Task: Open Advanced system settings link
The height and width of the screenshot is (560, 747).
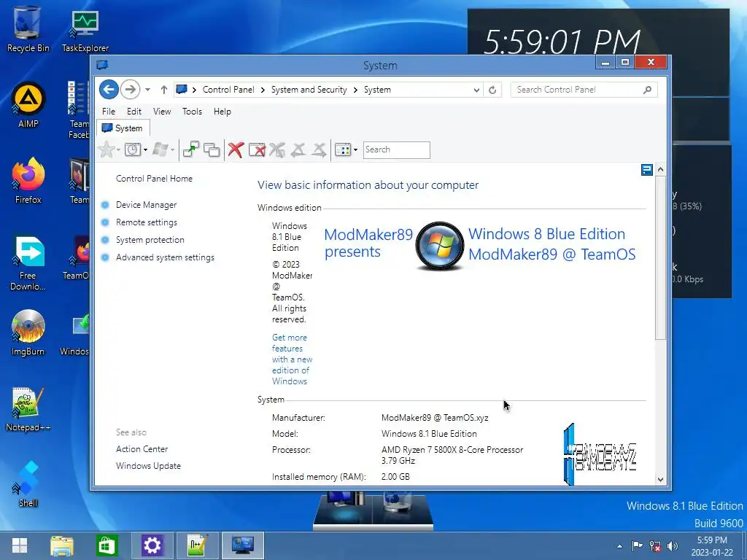Action: pos(165,257)
